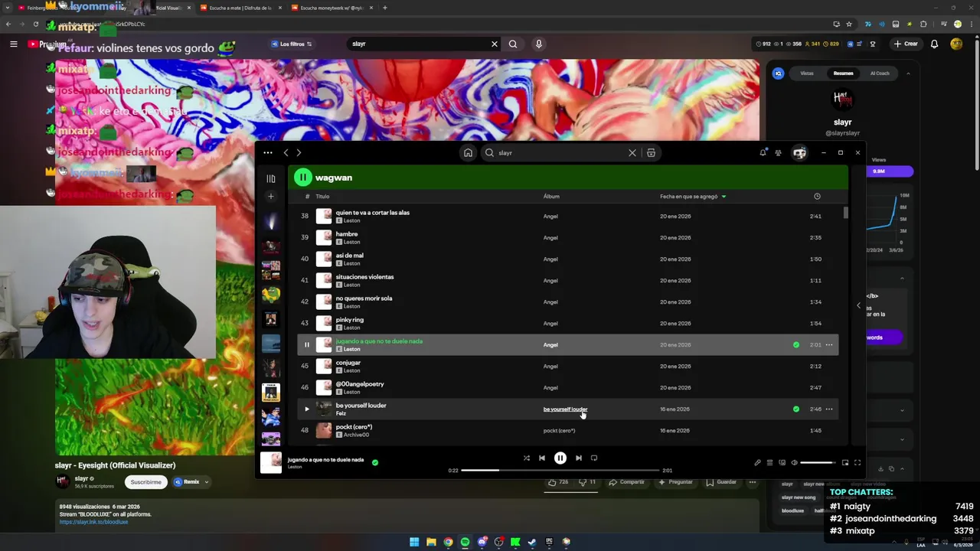Image resolution: width=980 pixels, height=551 pixels.
Task: Mute Spotify using the speaker icon
Action: tap(794, 463)
